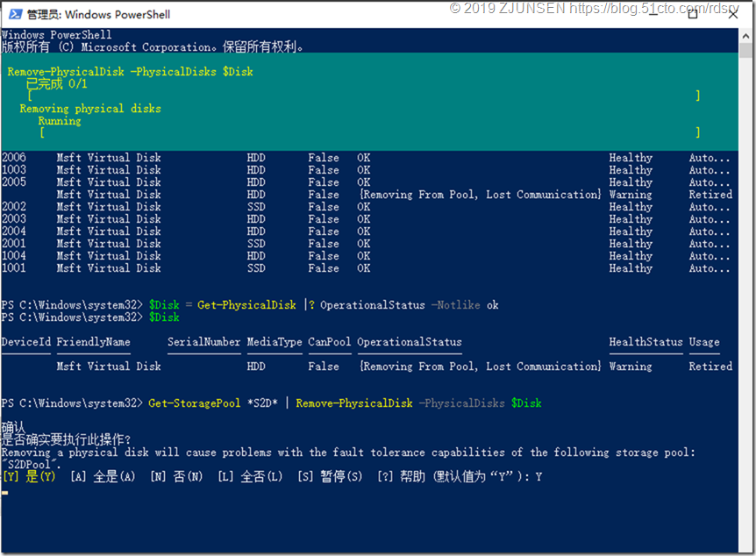Click 'SSD' media type in row 1001
Viewport: 756px width, 556px height.
(x=256, y=268)
